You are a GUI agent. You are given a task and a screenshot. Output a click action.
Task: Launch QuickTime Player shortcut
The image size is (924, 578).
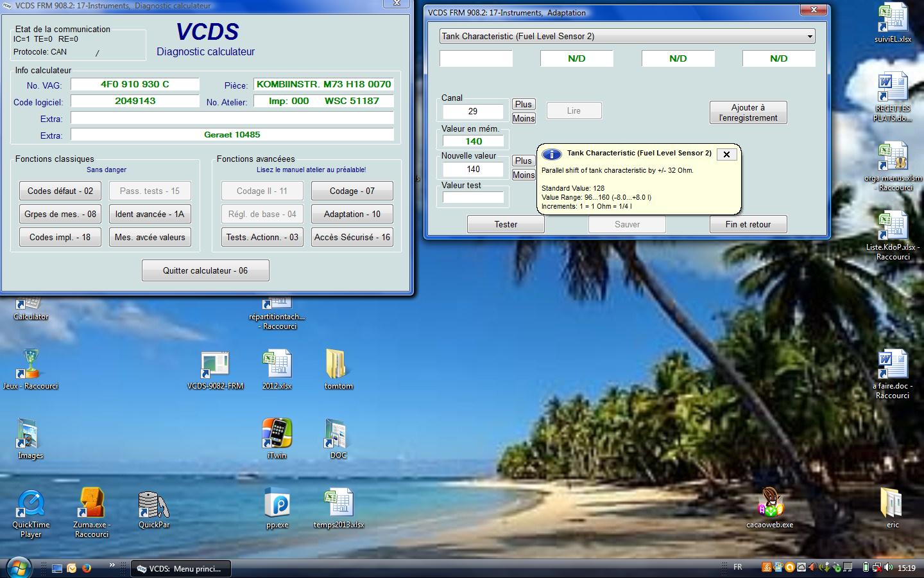click(30, 505)
